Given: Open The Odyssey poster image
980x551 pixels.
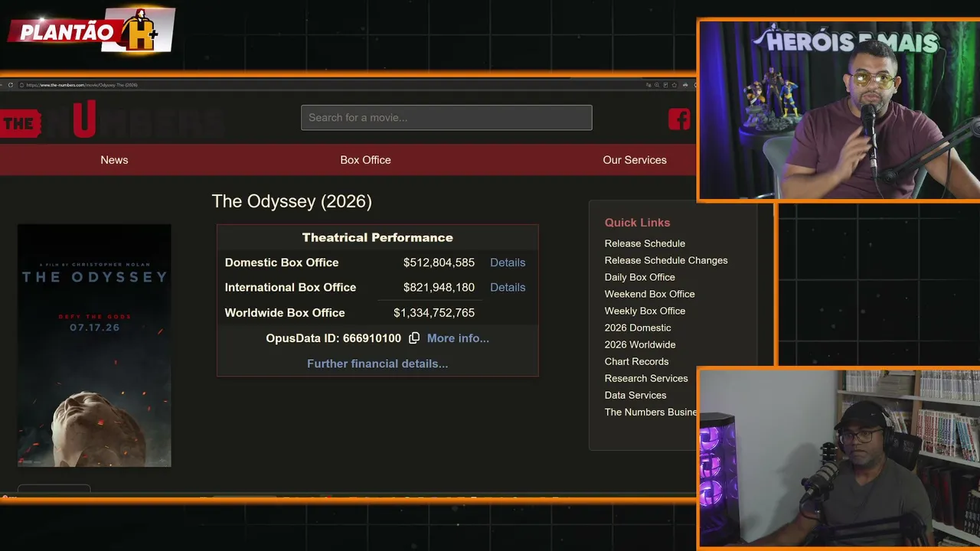Looking at the screenshot, I should coord(94,345).
